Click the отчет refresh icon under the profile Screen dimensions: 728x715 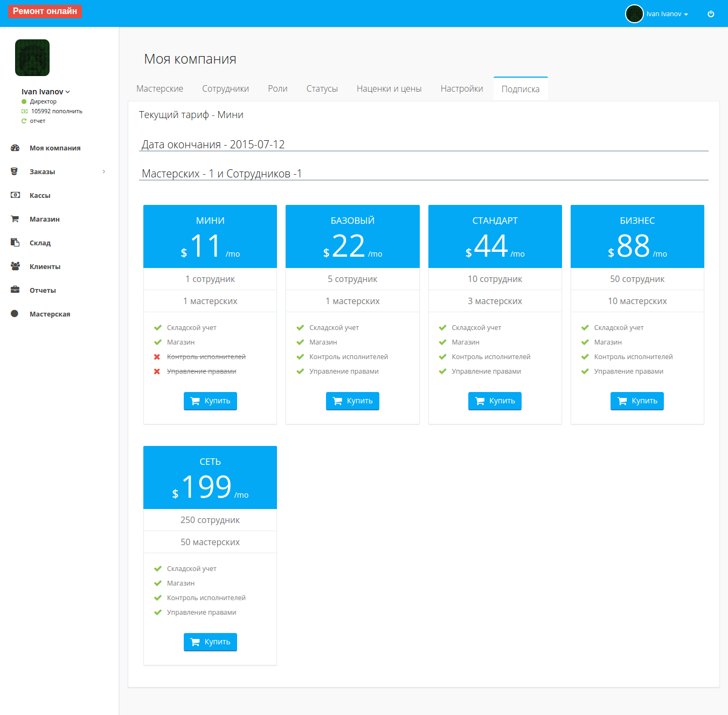24,121
